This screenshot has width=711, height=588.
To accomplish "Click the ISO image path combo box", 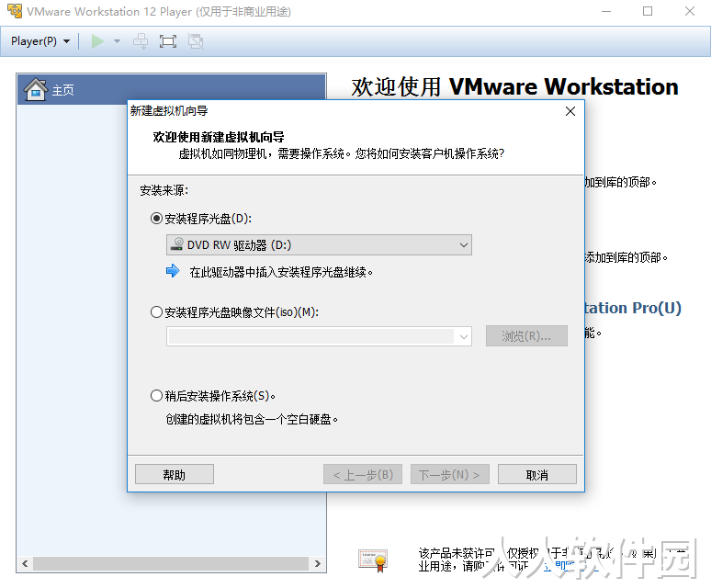I will pos(319,336).
